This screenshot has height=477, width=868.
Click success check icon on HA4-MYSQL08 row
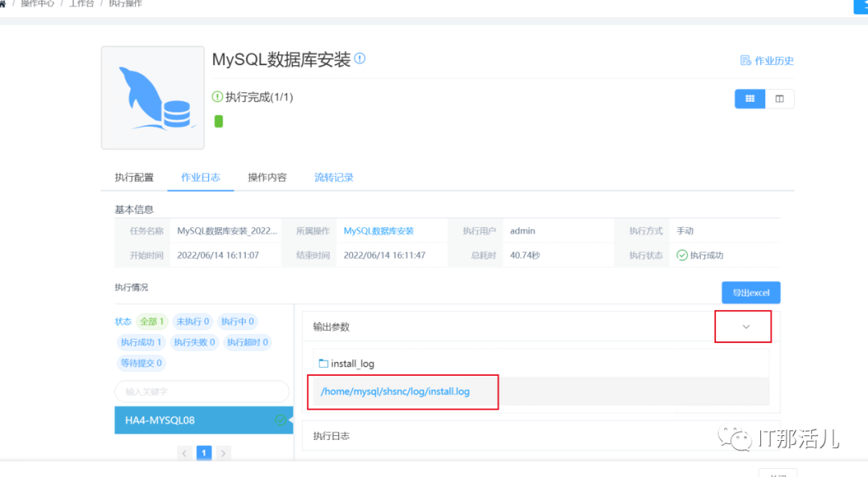click(x=280, y=420)
